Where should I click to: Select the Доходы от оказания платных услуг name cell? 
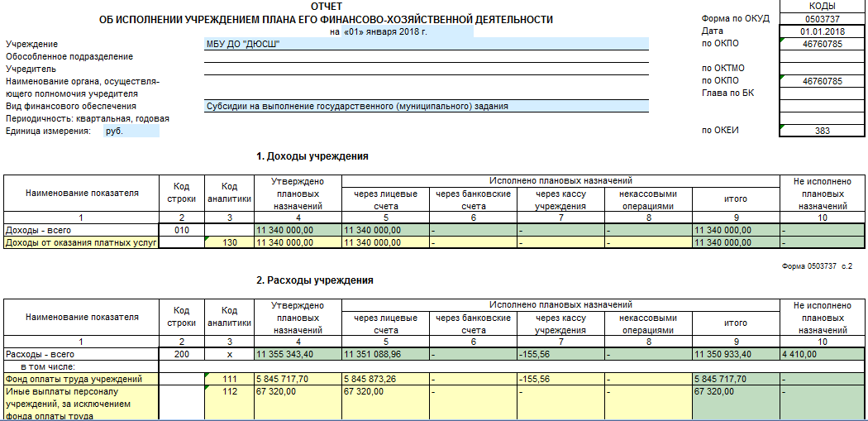pyautogui.click(x=81, y=242)
